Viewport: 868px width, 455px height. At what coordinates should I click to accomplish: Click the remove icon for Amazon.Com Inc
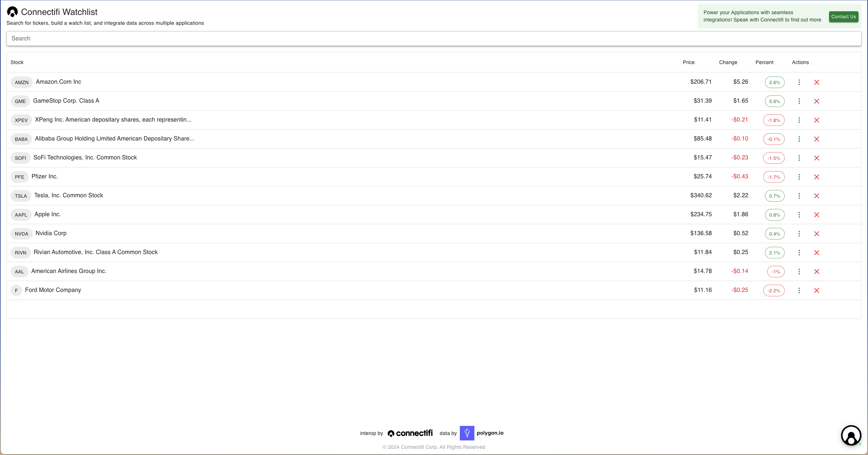[817, 82]
